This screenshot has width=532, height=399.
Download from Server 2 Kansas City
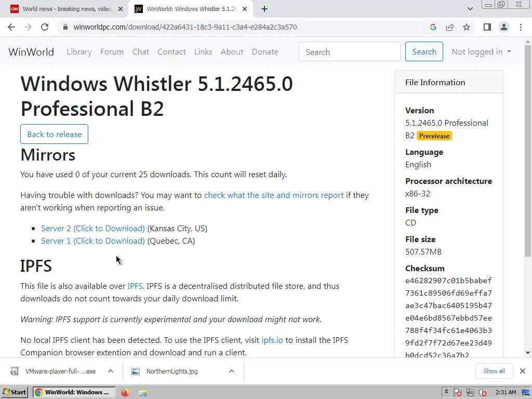pyautogui.click(x=93, y=229)
